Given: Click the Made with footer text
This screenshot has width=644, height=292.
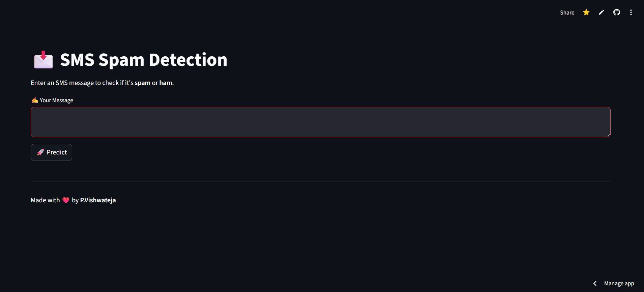Looking at the screenshot, I should click(45, 200).
